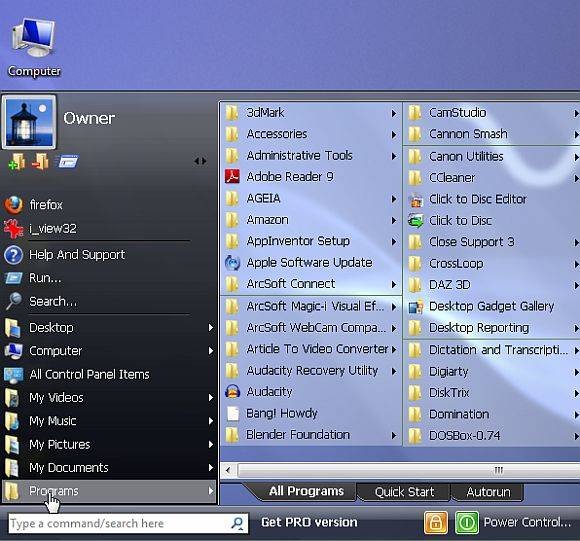Open the Cannon Smash folder
The height and width of the screenshot is (541, 580).
point(492,134)
